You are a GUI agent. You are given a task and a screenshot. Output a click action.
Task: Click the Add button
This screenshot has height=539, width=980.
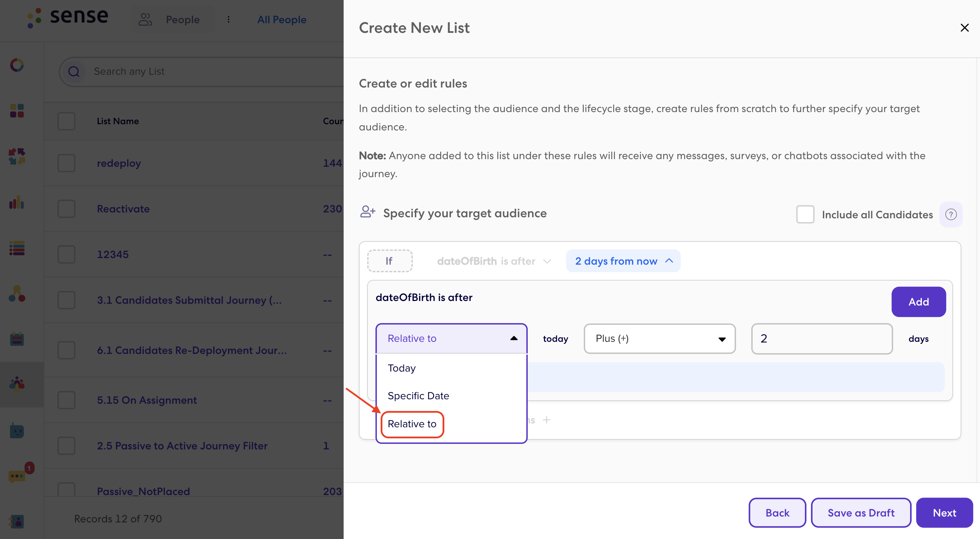918,302
